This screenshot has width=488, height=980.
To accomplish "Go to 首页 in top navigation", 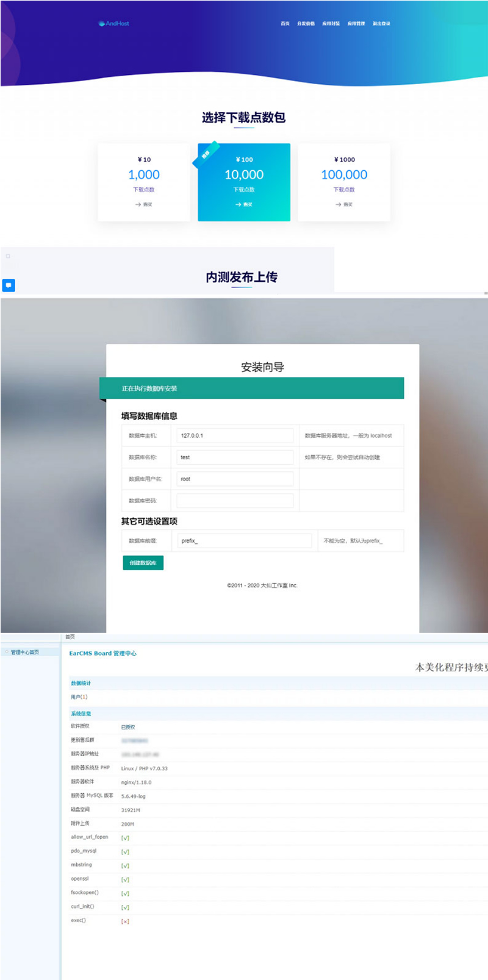I will (285, 24).
